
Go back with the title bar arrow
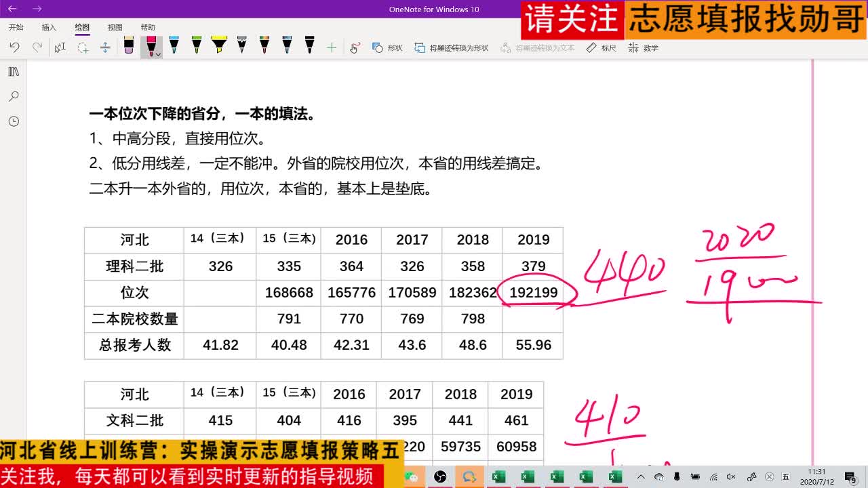click(x=12, y=9)
